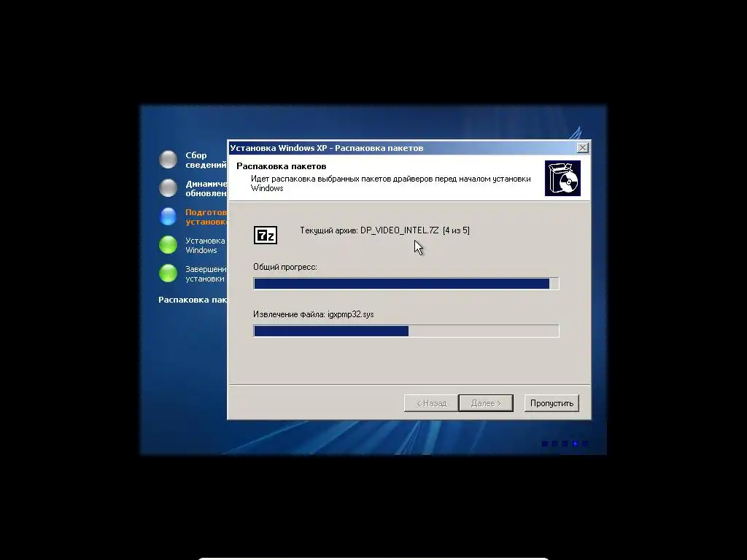Click the gray Сбор сведений step bullet
Viewport: 747px width, 560px height.
click(x=168, y=160)
